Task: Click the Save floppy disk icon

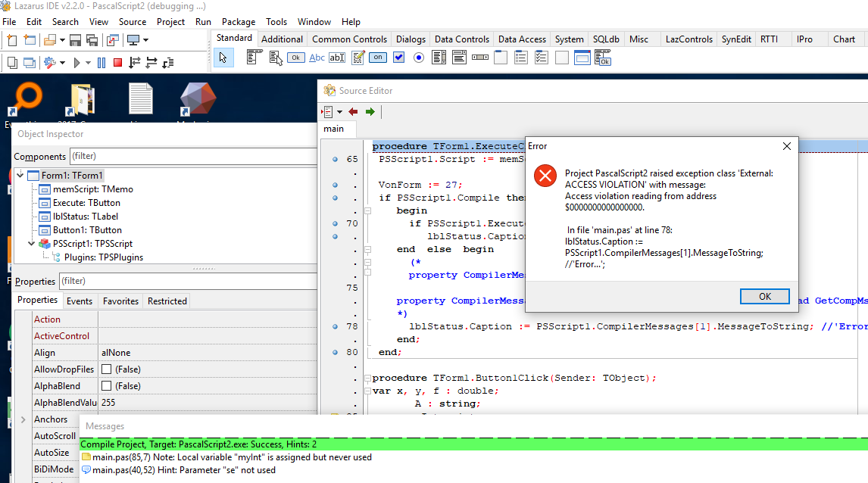Action: (75, 40)
